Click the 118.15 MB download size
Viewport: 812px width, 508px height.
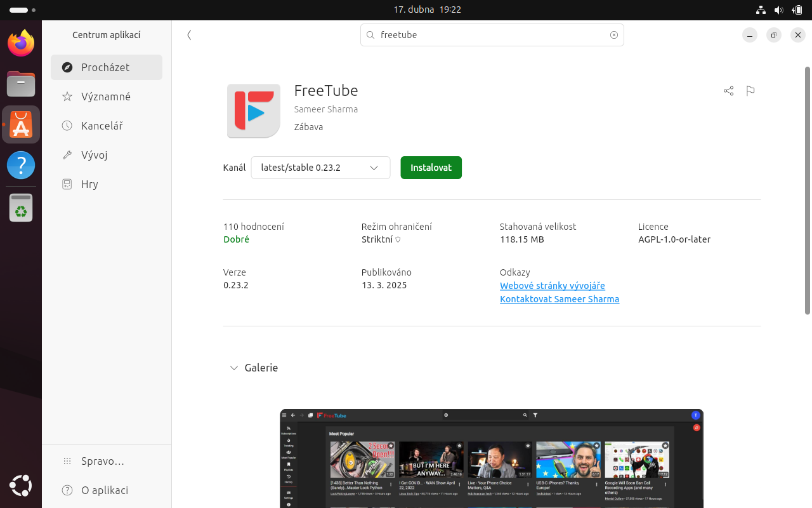[x=522, y=240]
